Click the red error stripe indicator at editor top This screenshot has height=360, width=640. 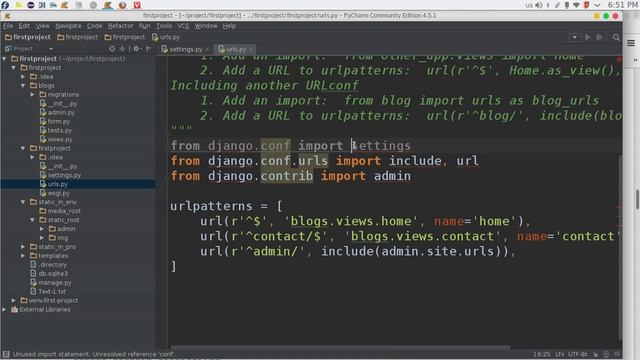click(x=619, y=59)
